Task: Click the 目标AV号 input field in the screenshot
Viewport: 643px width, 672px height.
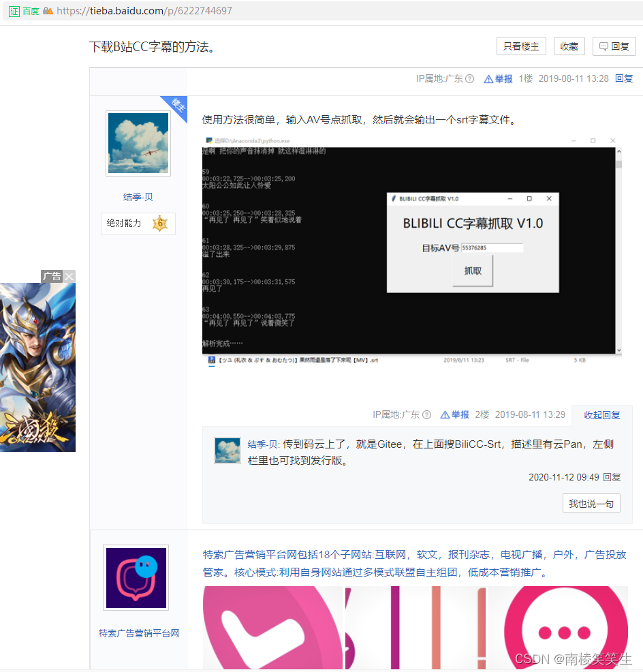Action: (492, 247)
